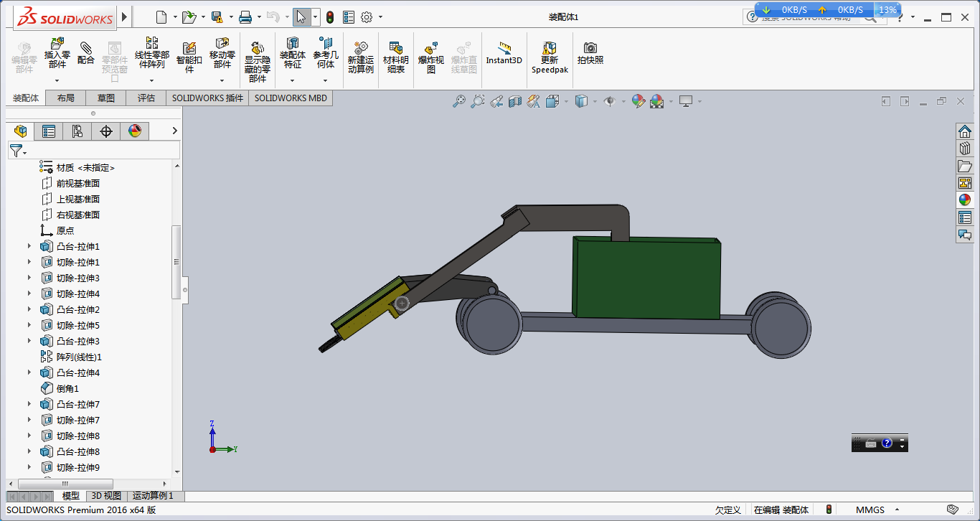Open SOLIDWORKS Resources home icon in task pane
This screenshot has height=521, width=980.
[965, 131]
